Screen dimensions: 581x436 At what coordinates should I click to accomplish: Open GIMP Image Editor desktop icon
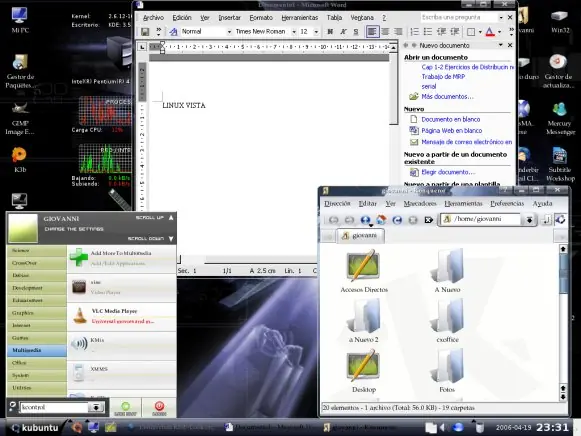coord(20,118)
